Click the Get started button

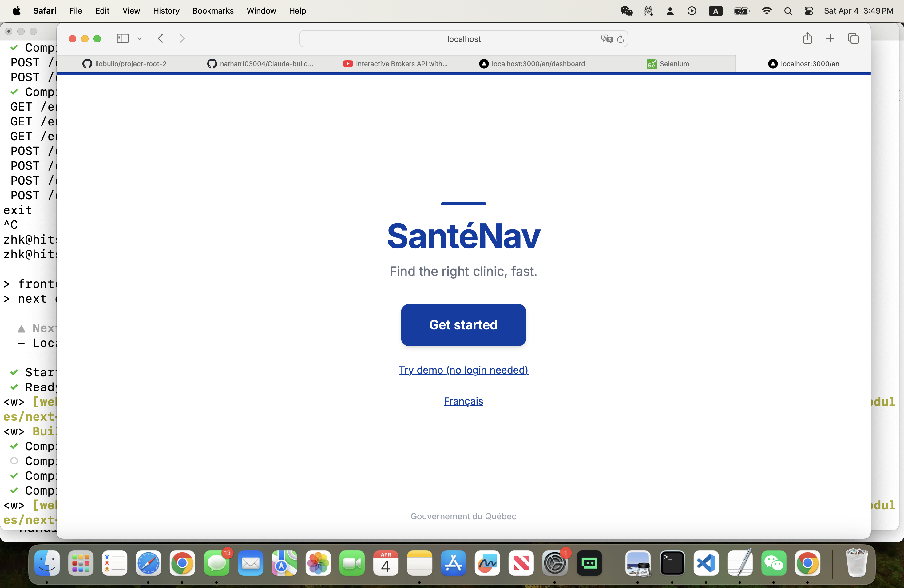coord(463,325)
